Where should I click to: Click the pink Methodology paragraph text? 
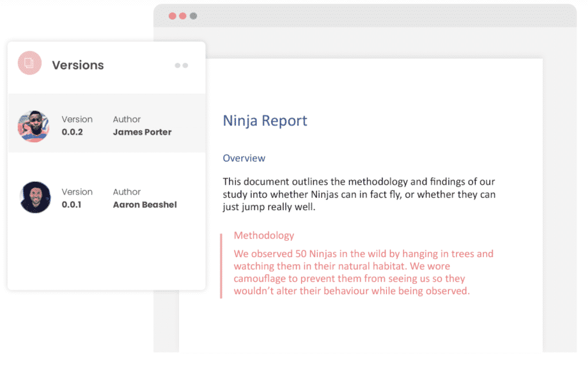point(363,272)
